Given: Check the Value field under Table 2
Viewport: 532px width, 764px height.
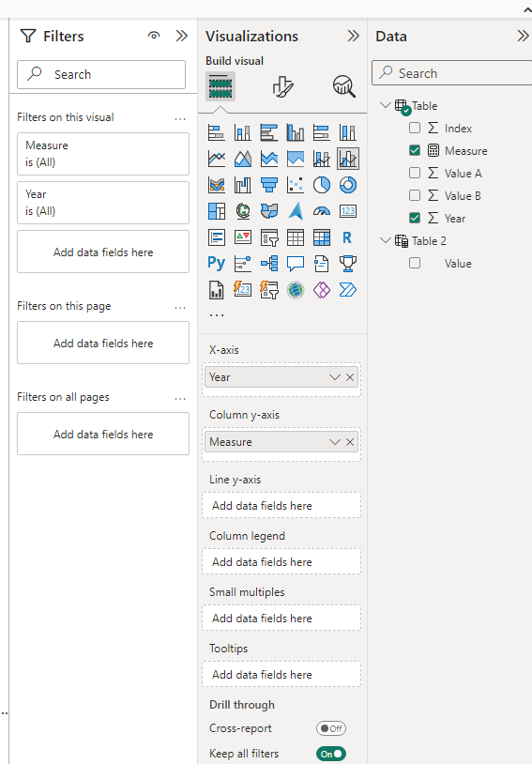Looking at the screenshot, I should 415,263.
